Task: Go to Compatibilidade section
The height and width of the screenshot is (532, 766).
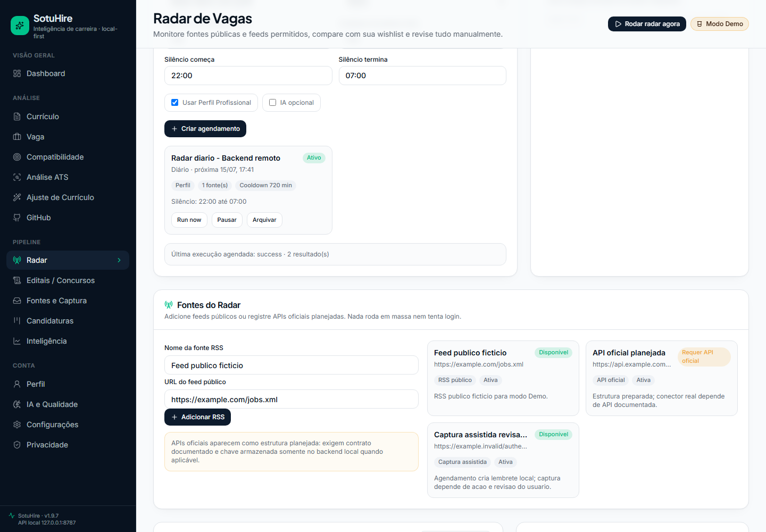Action: [68, 157]
